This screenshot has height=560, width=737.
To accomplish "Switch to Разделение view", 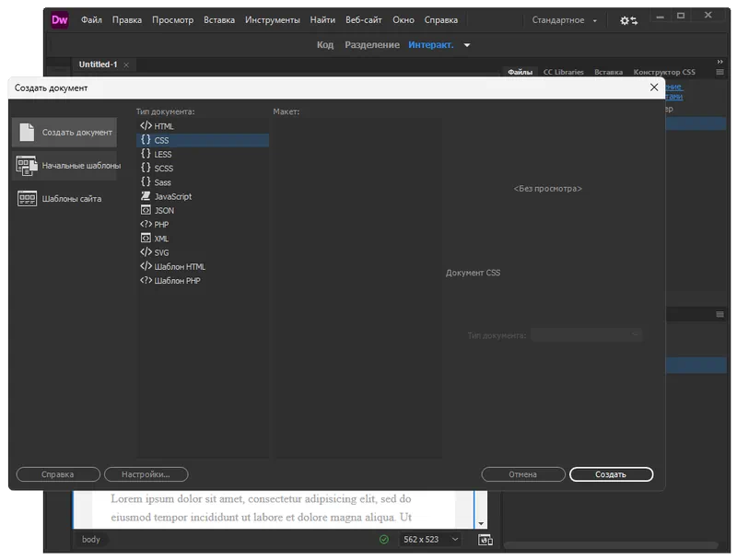I will [372, 45].
